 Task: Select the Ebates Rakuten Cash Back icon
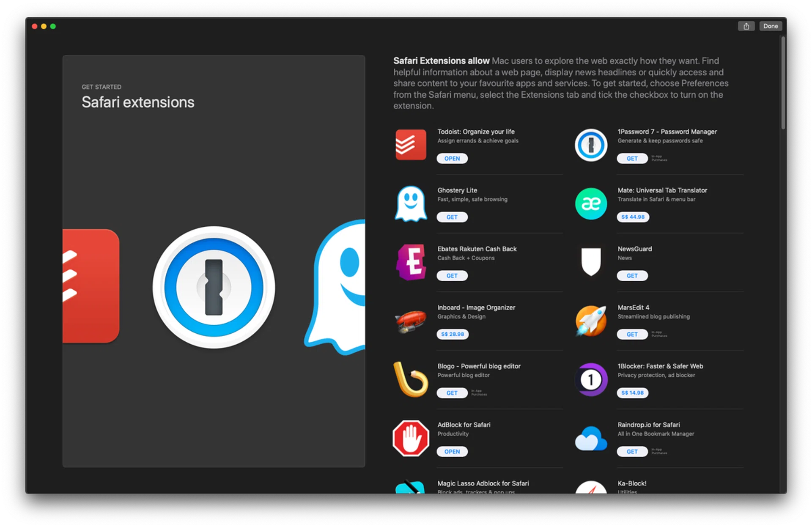point(410,262)
